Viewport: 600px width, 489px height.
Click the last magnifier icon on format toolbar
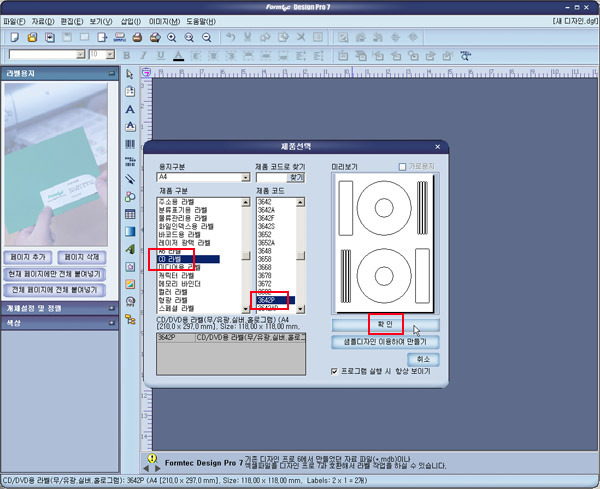pyautogui.click(x=465, y=56)
